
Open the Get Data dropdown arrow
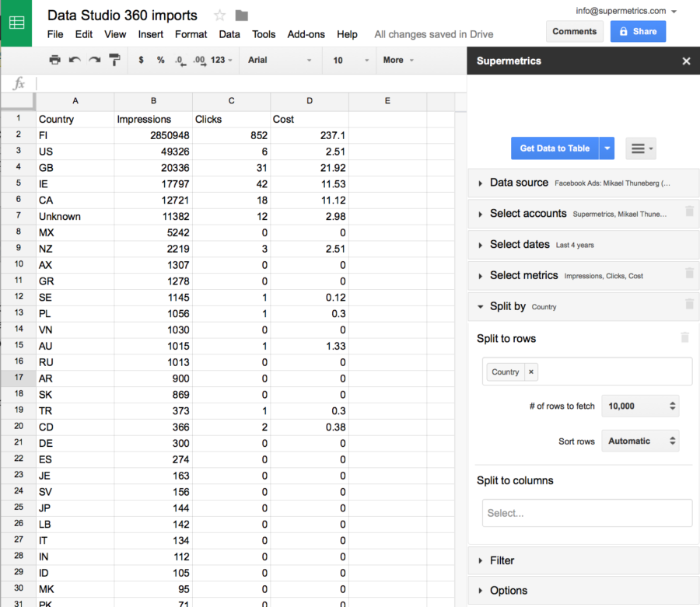(607, 148)
